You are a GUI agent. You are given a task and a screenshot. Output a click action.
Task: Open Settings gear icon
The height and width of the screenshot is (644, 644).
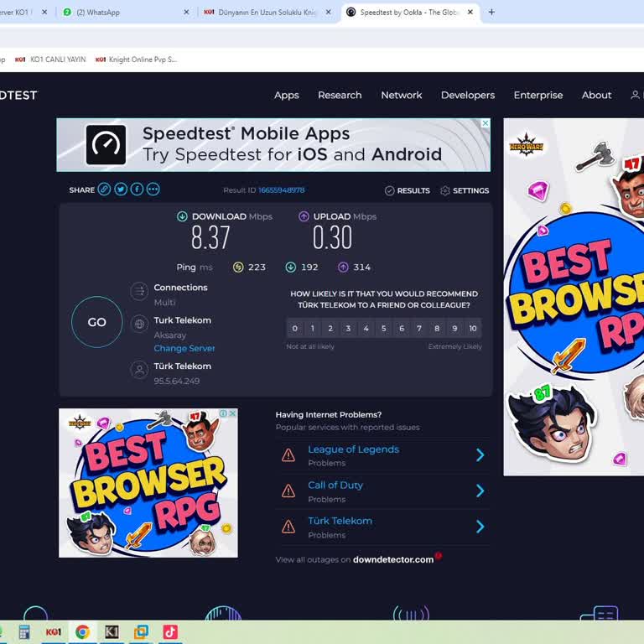coord(445,190)
